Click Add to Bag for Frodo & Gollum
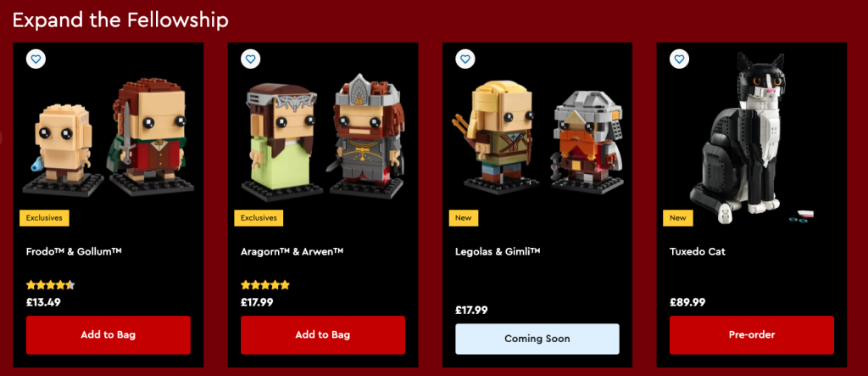The width and height of the screenshot is (868, 376). (108, 335)
